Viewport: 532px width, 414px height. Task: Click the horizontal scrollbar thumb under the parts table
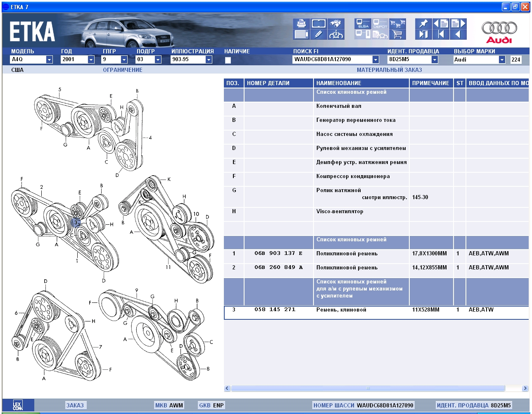click(x=368, y=388)
